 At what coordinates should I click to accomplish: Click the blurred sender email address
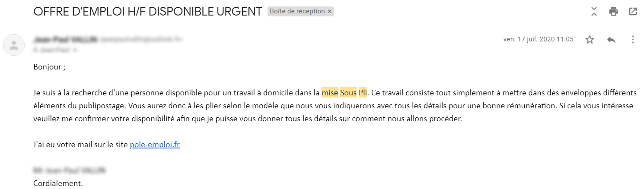[x=141, y=39]
